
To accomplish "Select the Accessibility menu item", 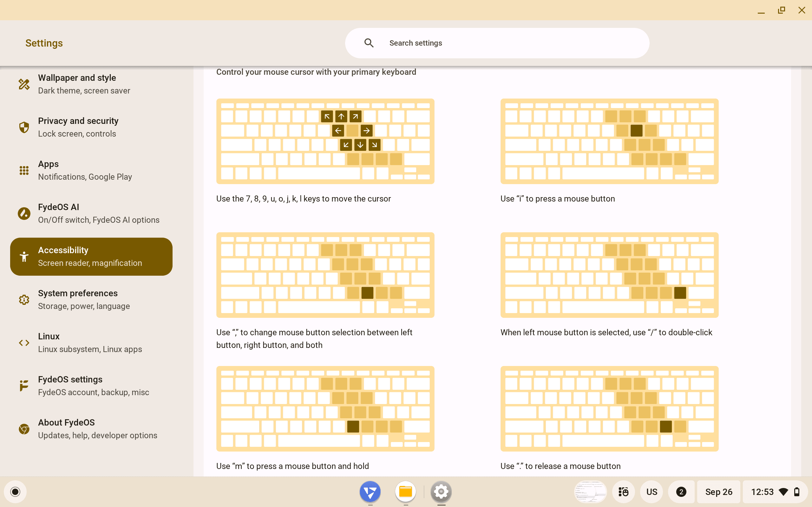I will pyautogui.click(x=91, y=257).
